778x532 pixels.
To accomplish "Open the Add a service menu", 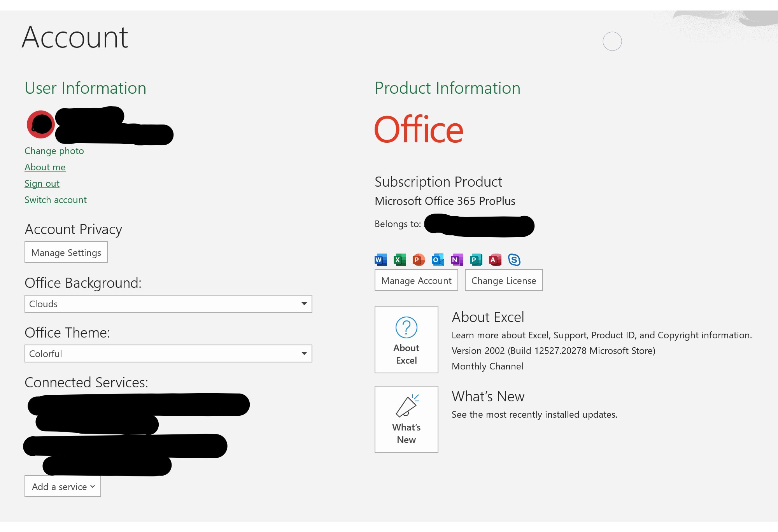I will (63, 486).
